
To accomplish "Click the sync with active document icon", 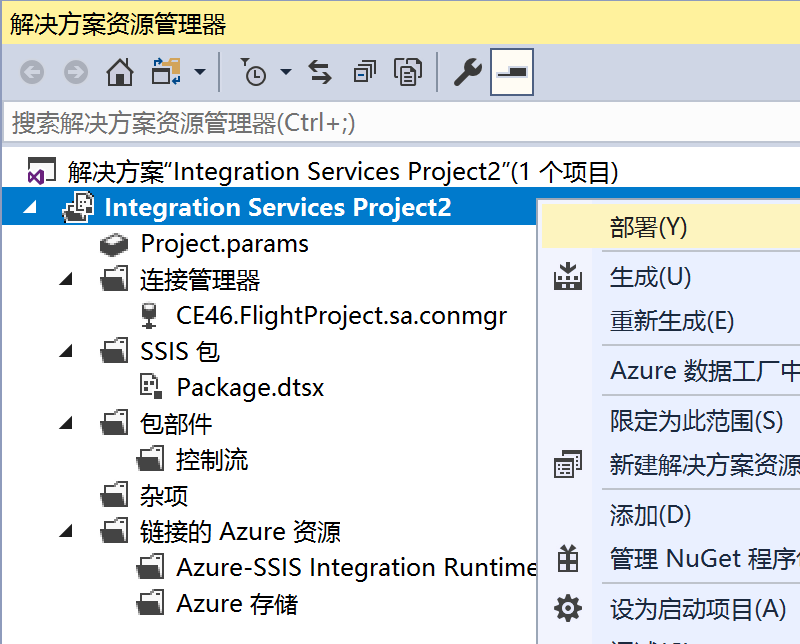I will (319, 72).
